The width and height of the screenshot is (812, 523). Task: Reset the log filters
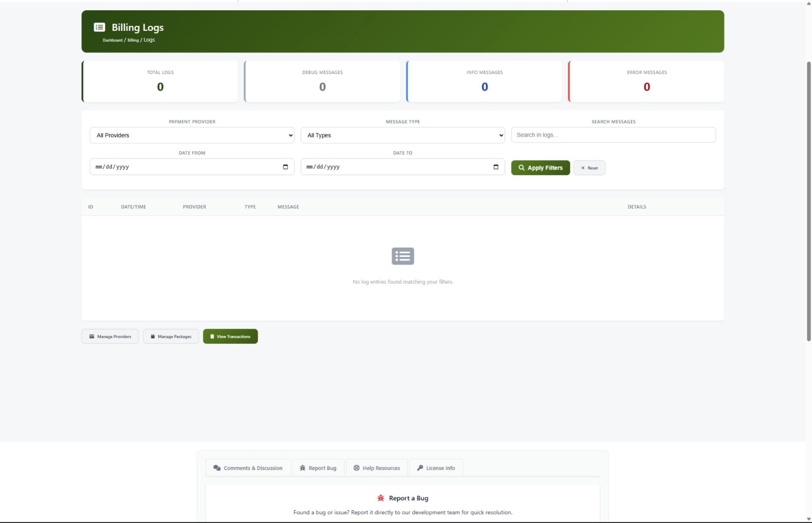589,168
